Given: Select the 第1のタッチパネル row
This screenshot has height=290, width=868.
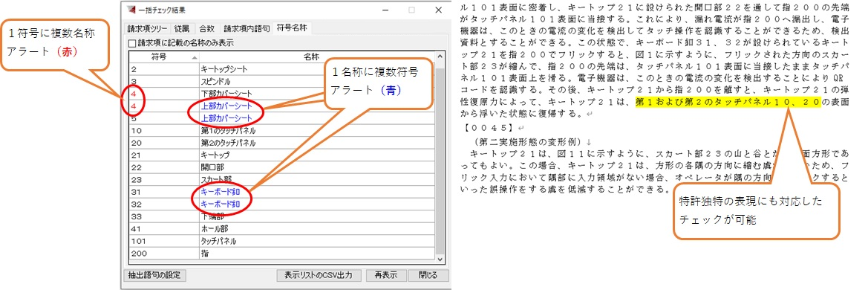Looking at the screenshot, I should point(282,131).
